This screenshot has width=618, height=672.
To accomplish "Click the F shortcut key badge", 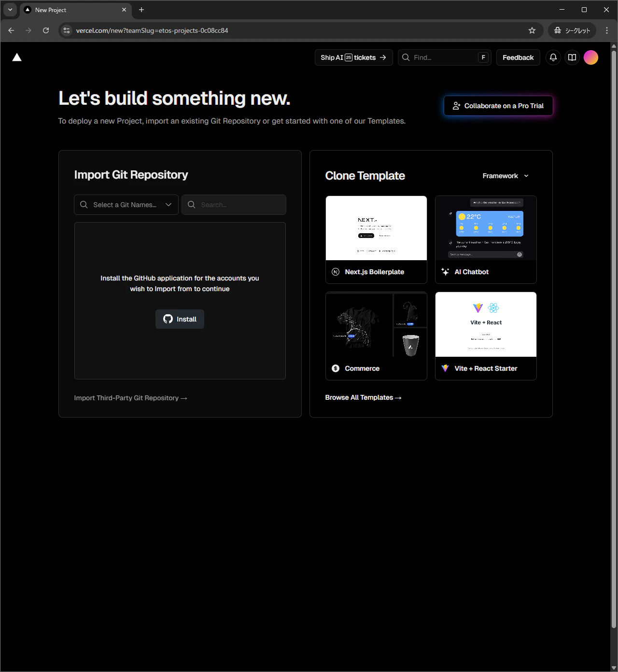I will (x=483, y=57).
